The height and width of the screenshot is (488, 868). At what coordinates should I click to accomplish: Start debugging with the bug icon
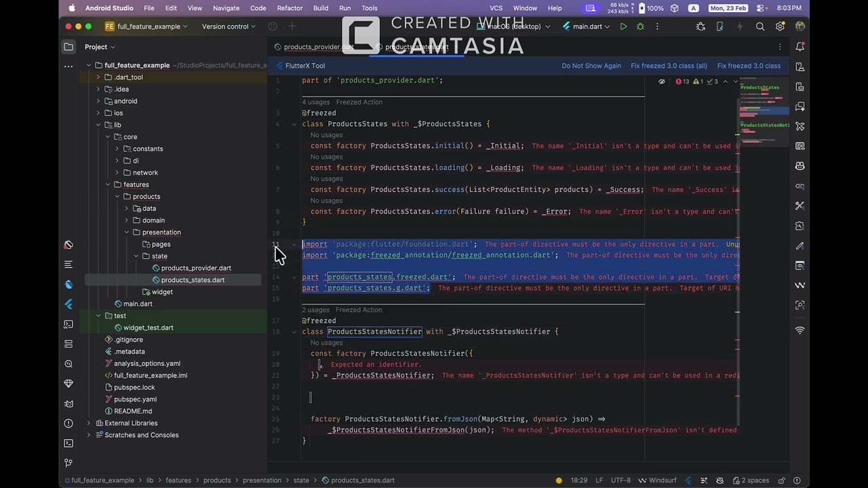tap(640, 26)
